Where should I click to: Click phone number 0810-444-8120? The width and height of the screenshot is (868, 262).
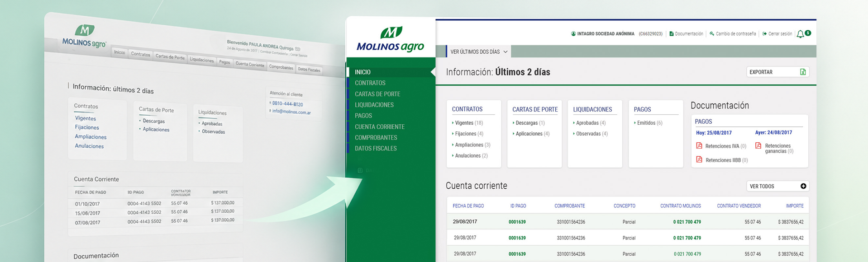tap(287, 104)
